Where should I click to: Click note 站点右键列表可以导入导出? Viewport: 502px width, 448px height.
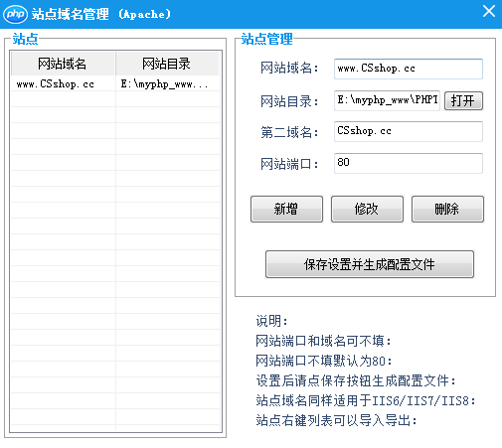pyautogui.click(x=336, y=420)
